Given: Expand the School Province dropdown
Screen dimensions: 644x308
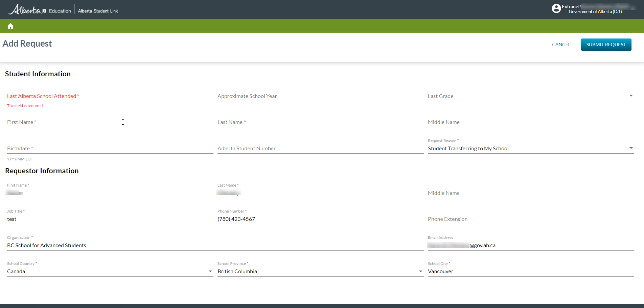Looking at the screenshot, I should click(420, 271).
